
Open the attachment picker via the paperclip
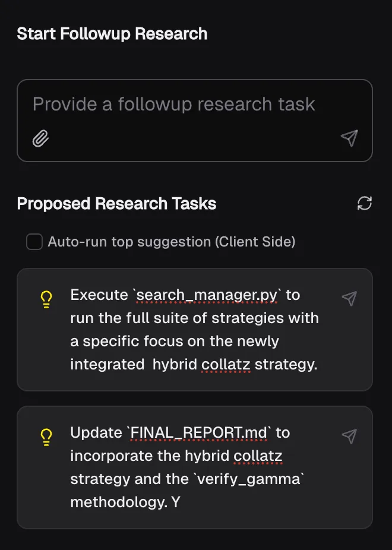click(40, 138)
